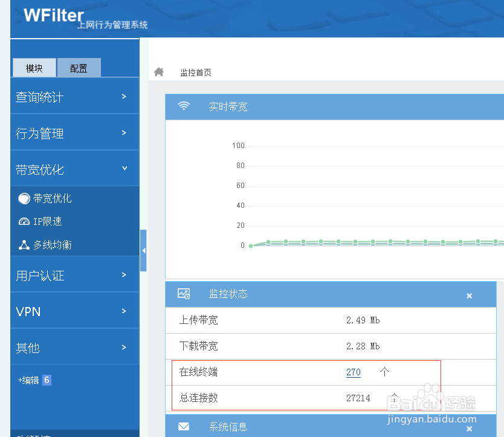The image size is (504, 437).
Task: Collapse the sidebar with the arrow handle
Action: (143, 250)
